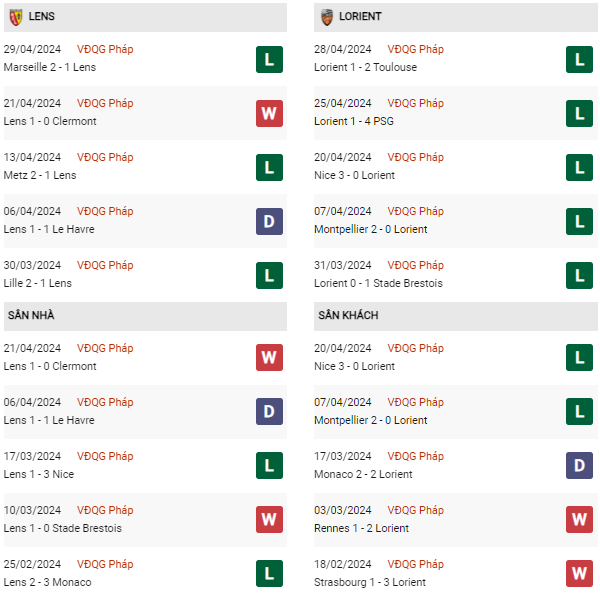Click win badge for Lens 1 - 0 Stade Brestois
Viewport: 600px width, 594px height.
(269, 520)
